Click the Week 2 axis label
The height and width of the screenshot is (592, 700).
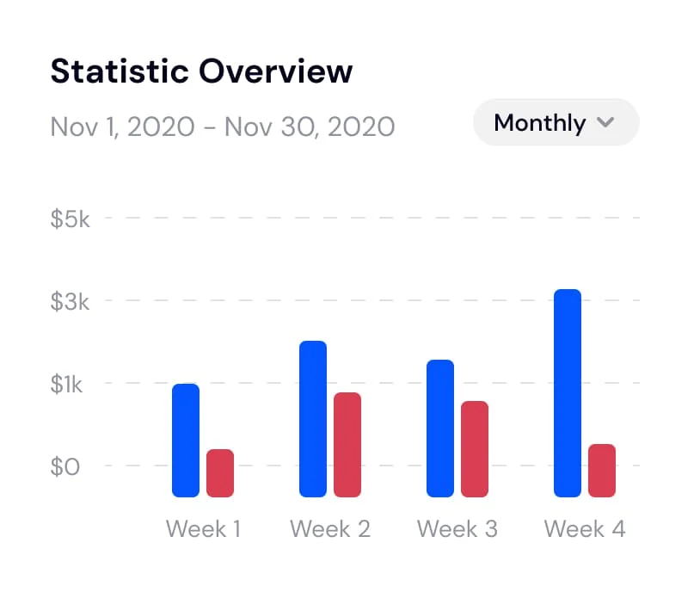click(330, 528)
